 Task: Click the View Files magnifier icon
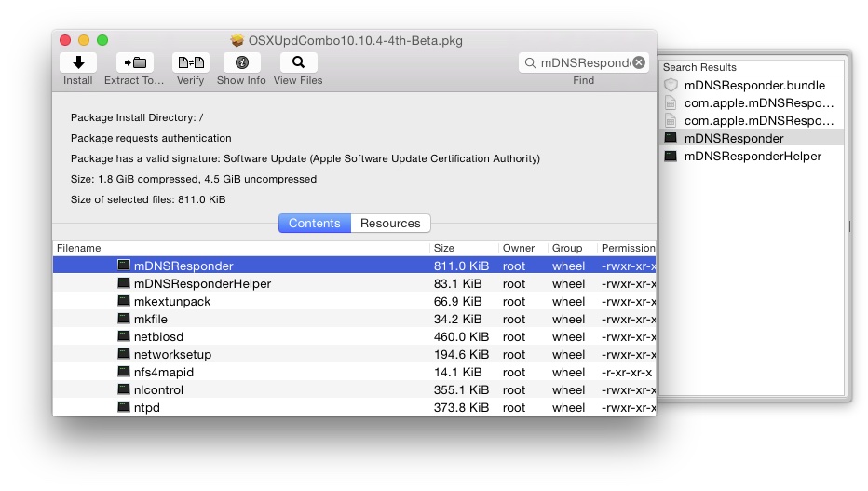[298, 62]
